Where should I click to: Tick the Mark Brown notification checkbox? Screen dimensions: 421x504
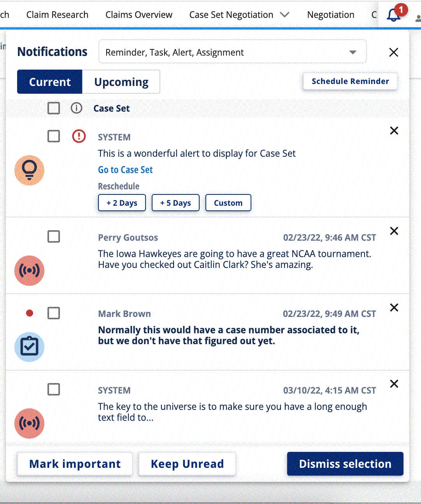54,313
